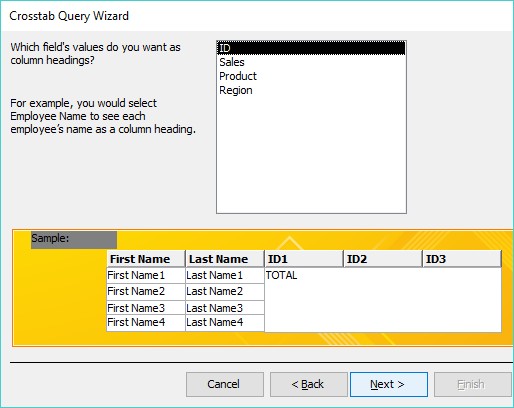This screenshot has height=408, width=514.
Task: Select ID in the field list
Action: tap(311, 48)
